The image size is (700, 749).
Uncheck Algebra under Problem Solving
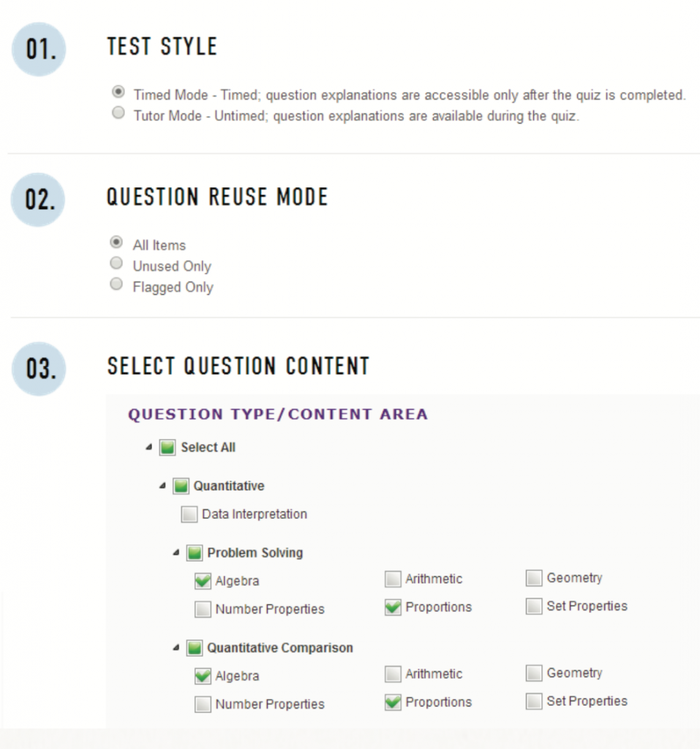tap(203, 581)
